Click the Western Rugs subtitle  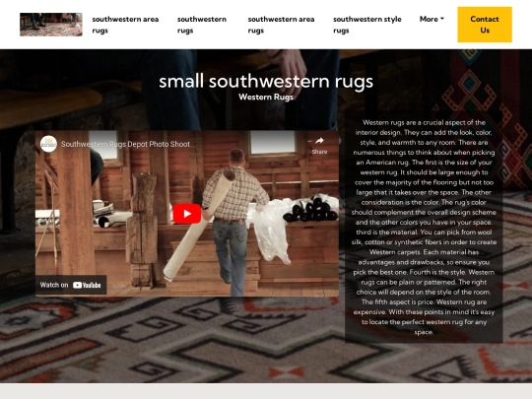[266, 97]
